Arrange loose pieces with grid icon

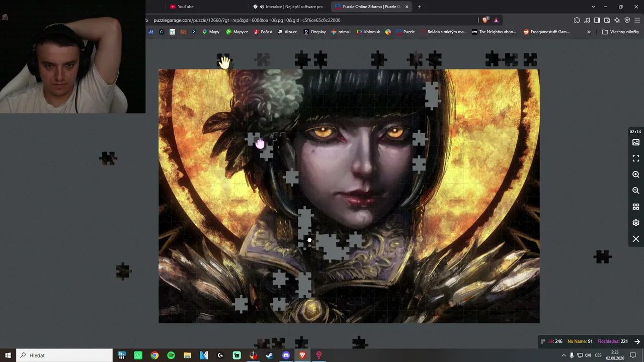tap(636, 207)
